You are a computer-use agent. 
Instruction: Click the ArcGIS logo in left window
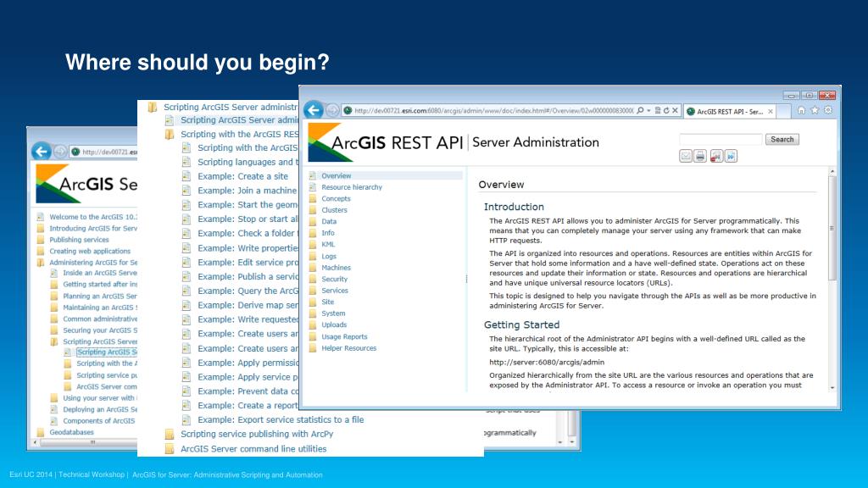click(x=87, y=184)
